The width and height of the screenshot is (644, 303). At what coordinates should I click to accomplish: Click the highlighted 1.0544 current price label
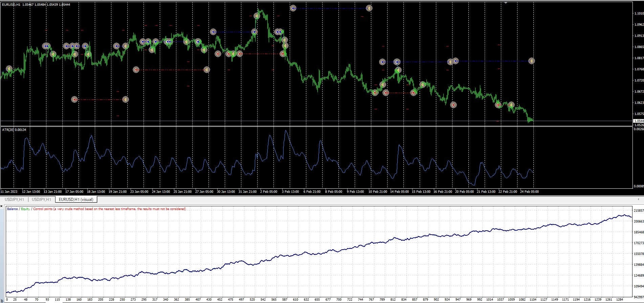tap(638, 121)
